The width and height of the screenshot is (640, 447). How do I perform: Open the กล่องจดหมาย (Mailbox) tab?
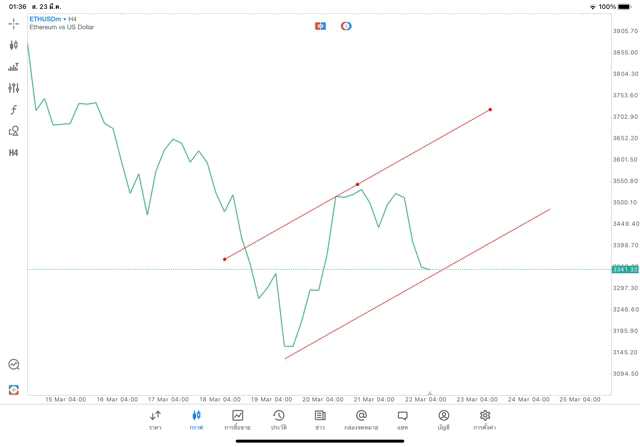pos(361,419)
